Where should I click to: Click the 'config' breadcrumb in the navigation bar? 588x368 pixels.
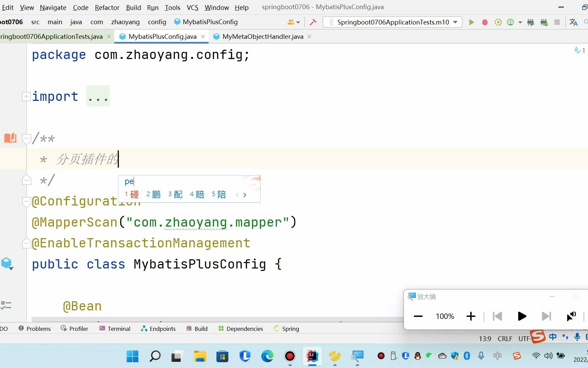tap(157, 22)
